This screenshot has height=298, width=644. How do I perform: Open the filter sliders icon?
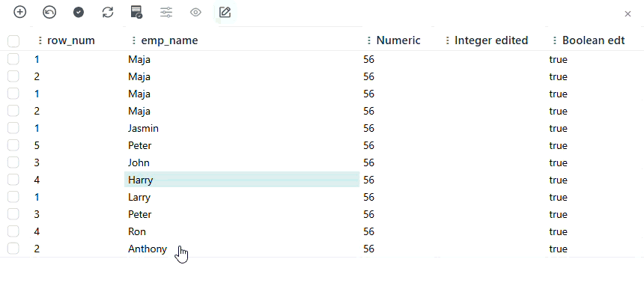[x=166, y=12]
